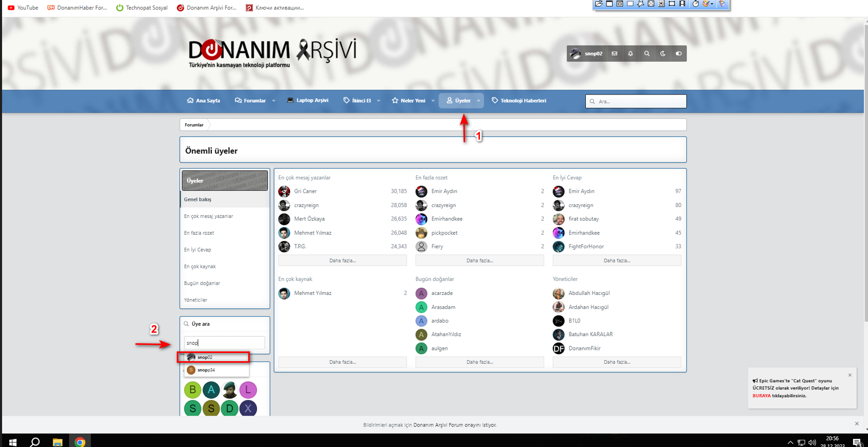The width and height of the screenshot is (868, 447).
Task: Expand the Üyeler dropdown arrow
Action: [478, 101]
